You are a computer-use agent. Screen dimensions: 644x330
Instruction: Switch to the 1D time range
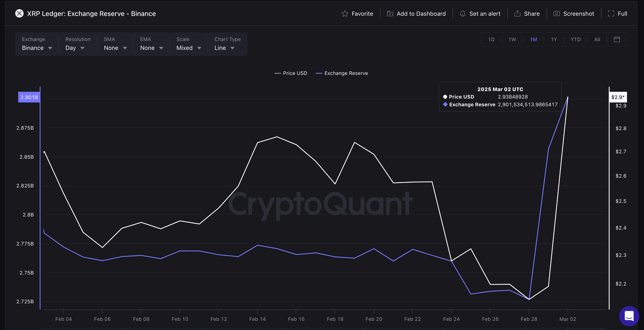[x=491, y=39]
